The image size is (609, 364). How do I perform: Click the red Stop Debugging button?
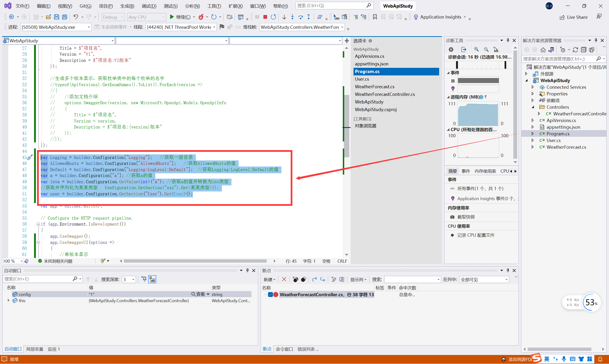coord(265,17)
